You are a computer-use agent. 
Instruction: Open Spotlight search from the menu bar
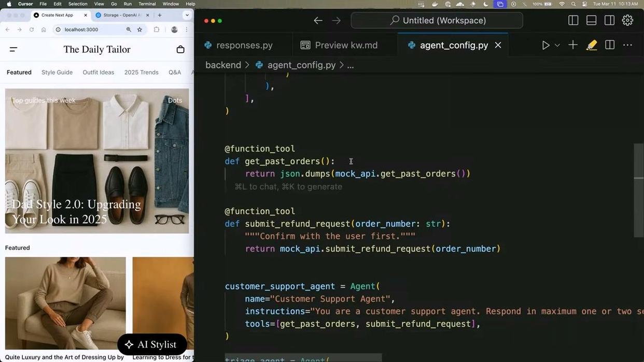click(x=573, y=4)
